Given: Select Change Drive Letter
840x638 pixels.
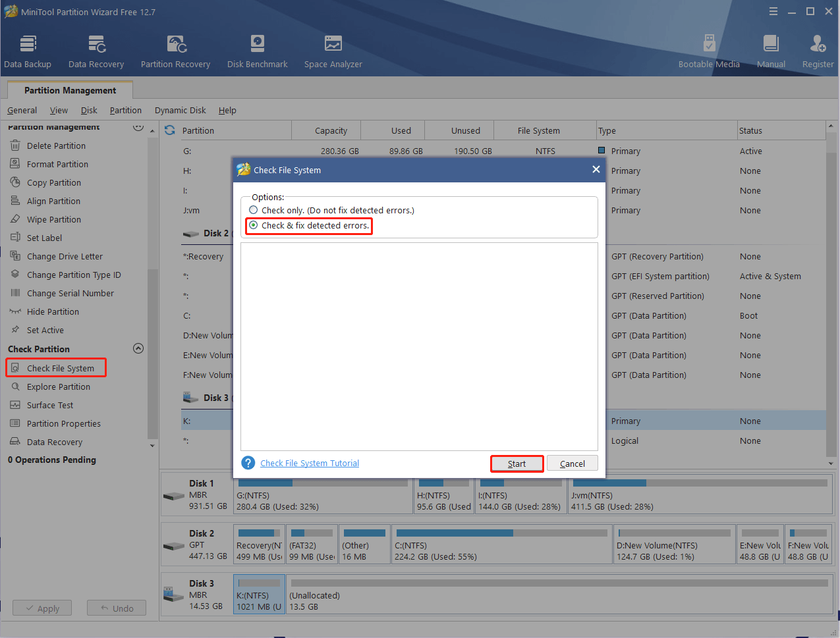Looking at the screenshot, I should [65, 257].
